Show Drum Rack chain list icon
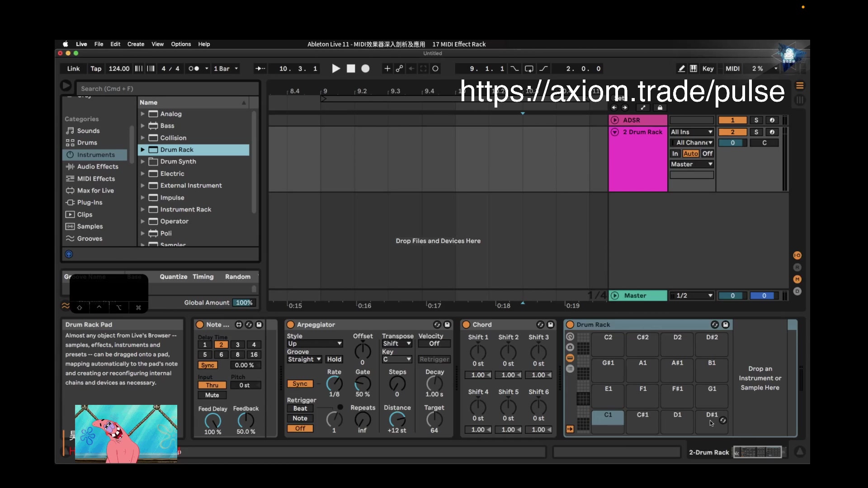868x488 pixels. pyautogui.click(x=570, y=369)
